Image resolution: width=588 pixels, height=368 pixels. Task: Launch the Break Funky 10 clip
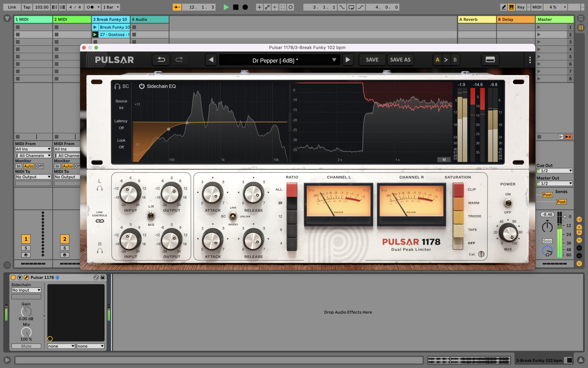pyautogui.click(x=95, y=27)
